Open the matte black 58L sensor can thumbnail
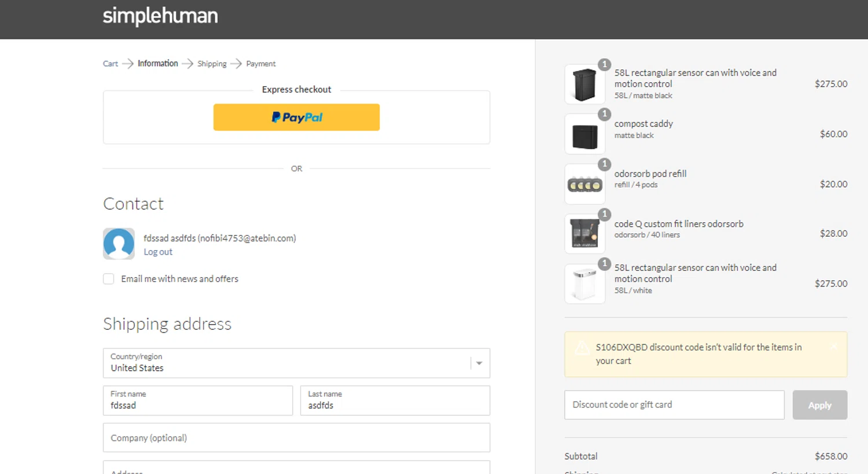Viewport: 868px width, 474px height. point(584,84)
